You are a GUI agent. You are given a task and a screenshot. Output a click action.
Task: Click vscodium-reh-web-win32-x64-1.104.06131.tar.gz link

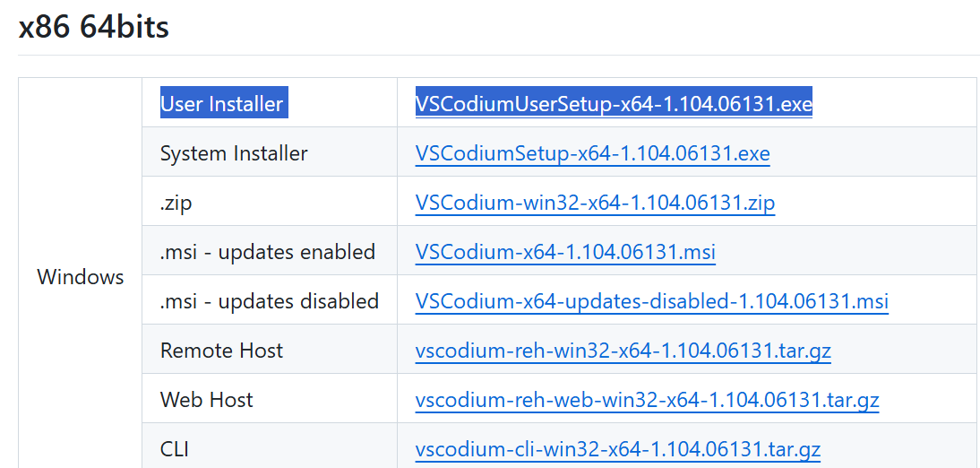coord(647,400)
